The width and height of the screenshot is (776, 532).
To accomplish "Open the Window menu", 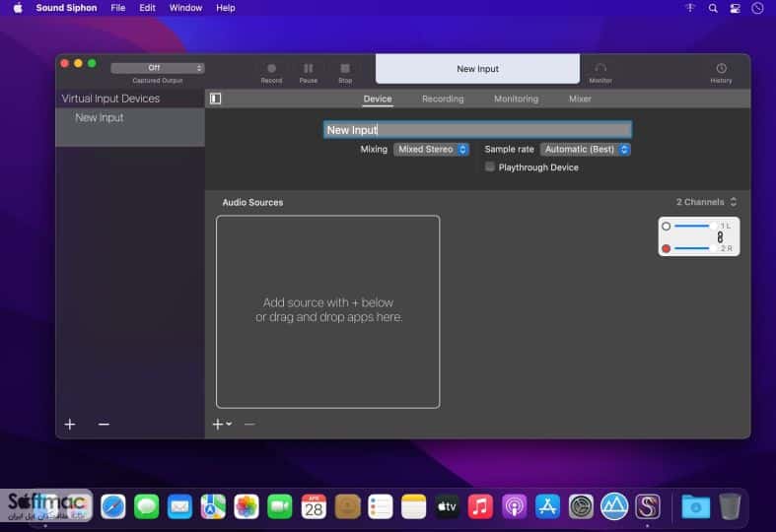I will pyautogui.click(x=185, y=8).
